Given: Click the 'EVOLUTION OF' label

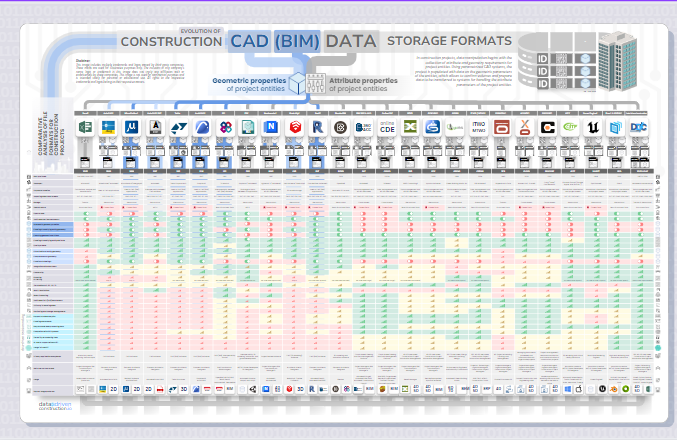Looking at the screenshot, I should 201,31.
